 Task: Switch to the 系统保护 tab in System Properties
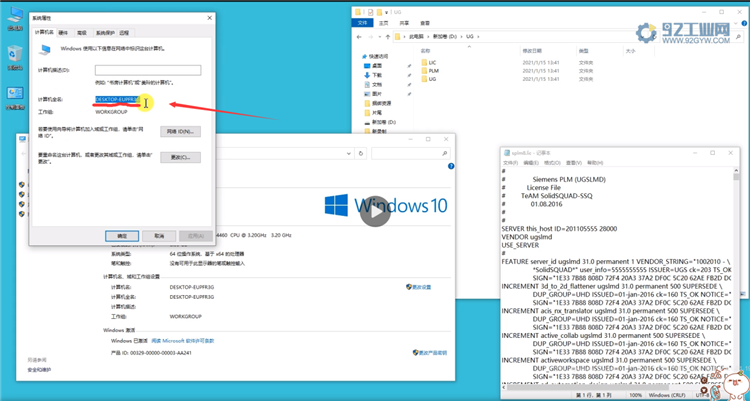pos(105,33)
